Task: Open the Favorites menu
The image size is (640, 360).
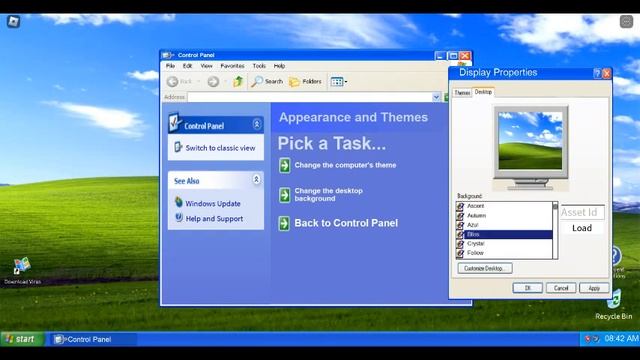Action: pos(232,66)
